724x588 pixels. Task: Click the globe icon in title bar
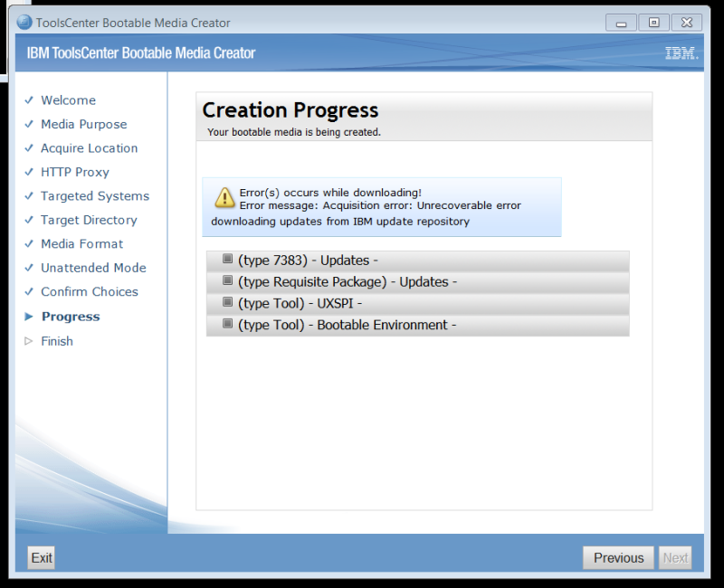24,22
